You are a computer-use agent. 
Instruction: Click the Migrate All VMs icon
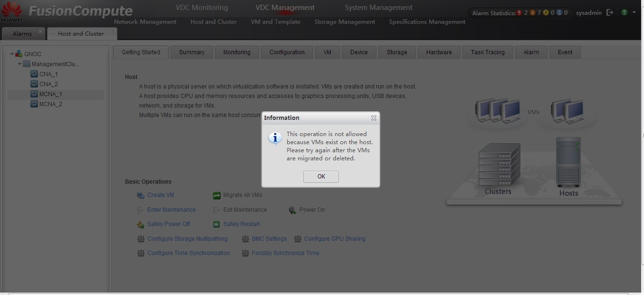click(x=217, y=196)
